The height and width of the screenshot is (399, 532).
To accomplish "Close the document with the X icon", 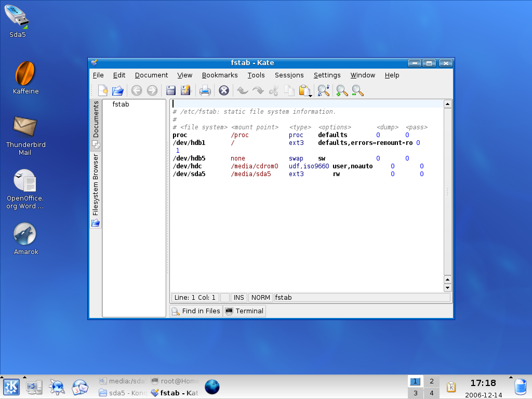I will click(224, 91).
